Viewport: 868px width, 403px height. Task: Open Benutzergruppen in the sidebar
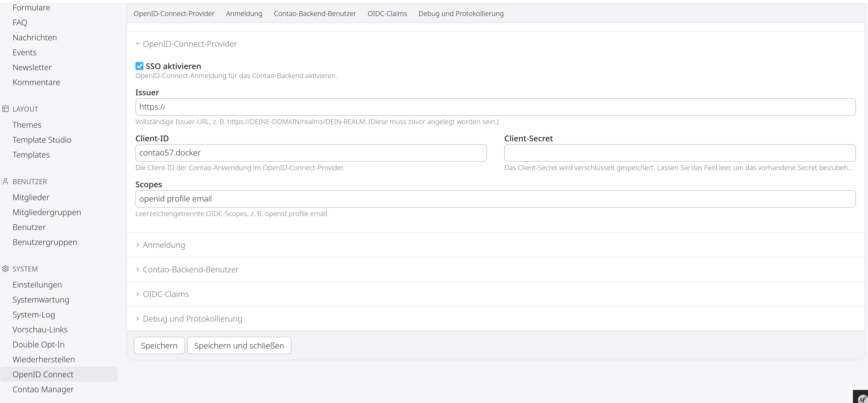pyautogui.click(x=45, y=242)
